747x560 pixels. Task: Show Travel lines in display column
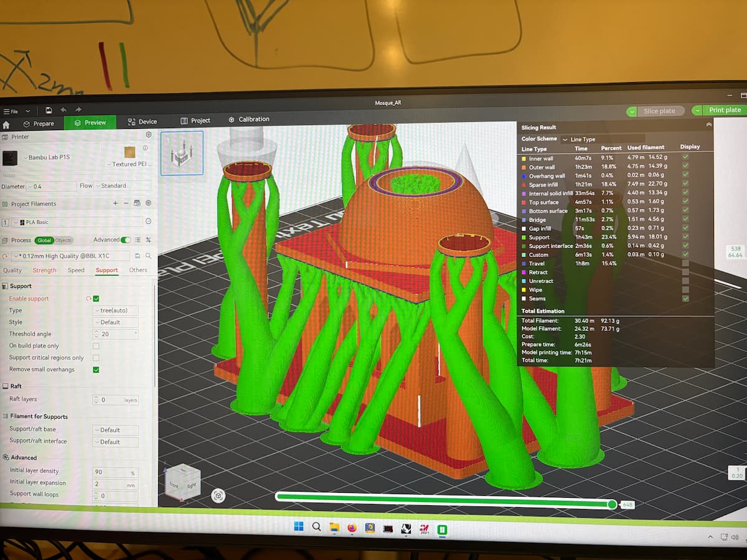(685, 263)
